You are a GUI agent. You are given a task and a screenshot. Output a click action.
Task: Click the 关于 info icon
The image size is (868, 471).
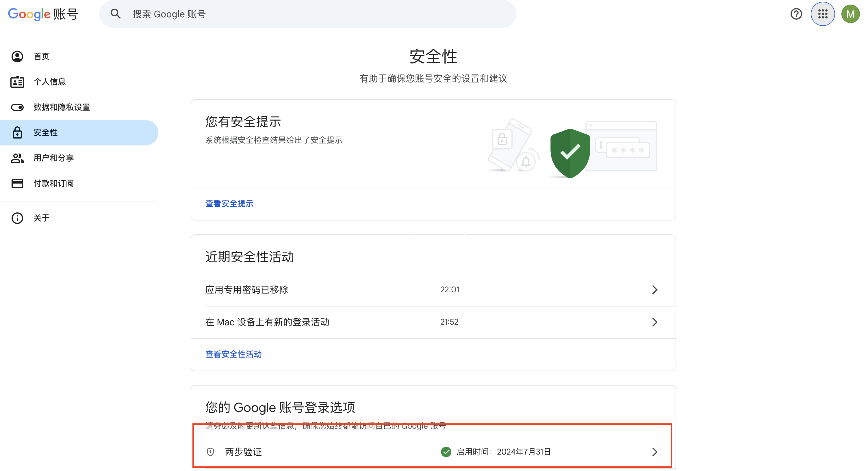17,218
